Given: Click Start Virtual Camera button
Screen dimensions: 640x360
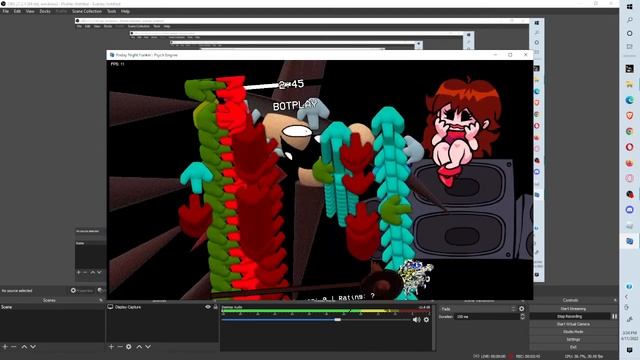Looking at the screenshot, I should 573,324.
